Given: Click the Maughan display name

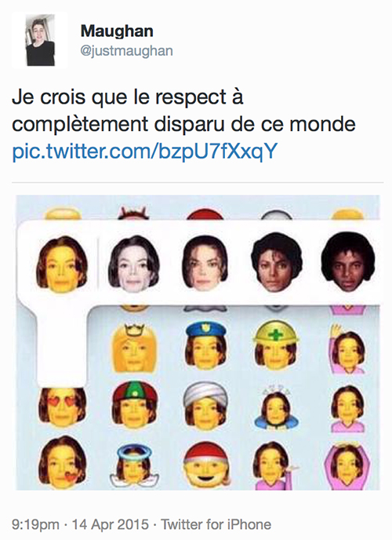Looking at the screenshot, I should (117, 31).
